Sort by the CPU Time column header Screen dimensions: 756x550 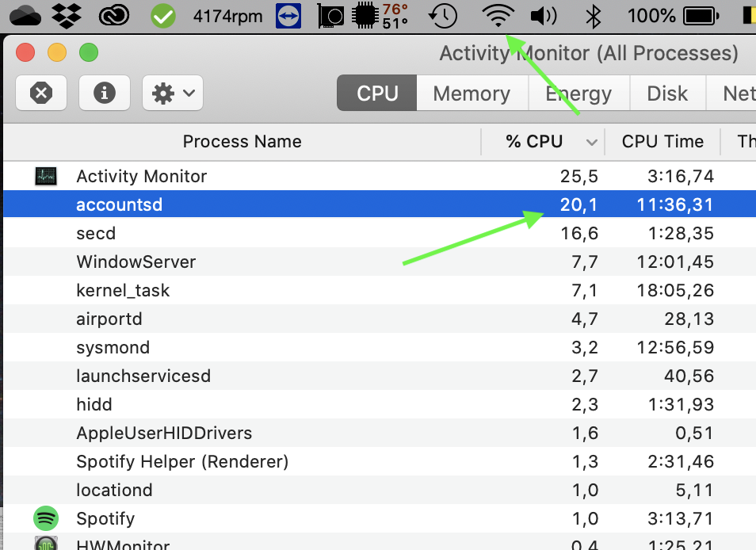tap(662, 142)
